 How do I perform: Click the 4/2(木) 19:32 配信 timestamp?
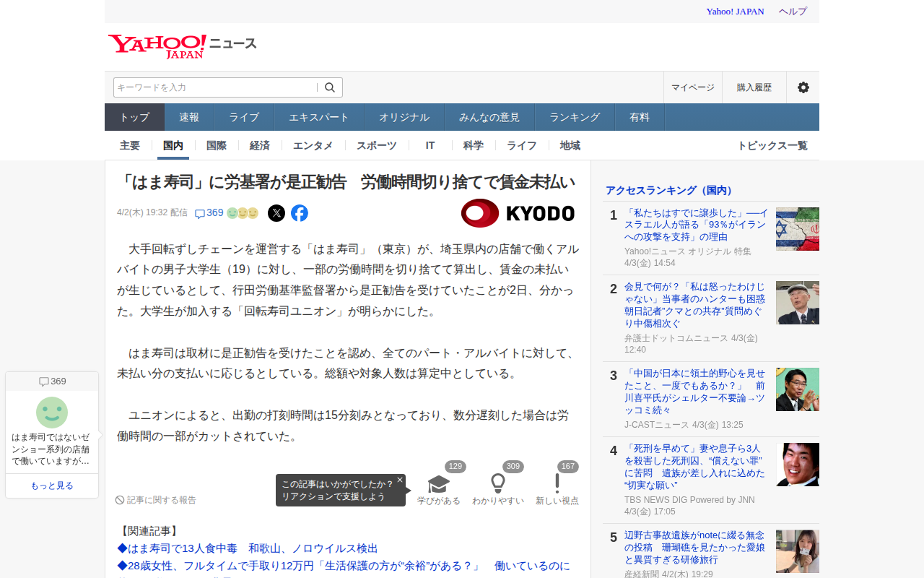tap(152, 213)
